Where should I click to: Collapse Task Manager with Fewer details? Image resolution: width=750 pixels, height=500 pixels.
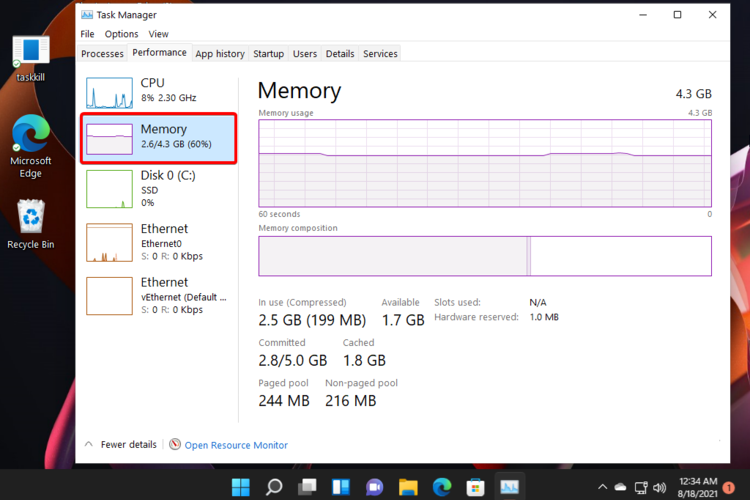pos(121,445)
